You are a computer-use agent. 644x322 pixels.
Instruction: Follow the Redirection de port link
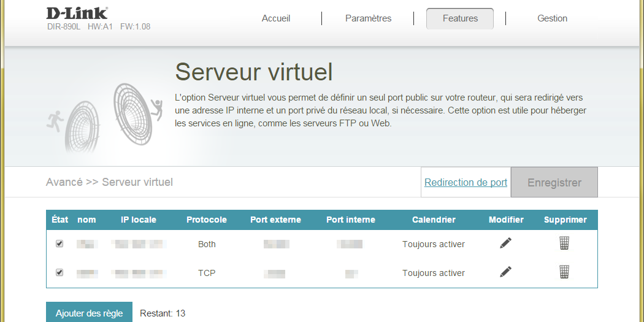[x=466, y=182]
